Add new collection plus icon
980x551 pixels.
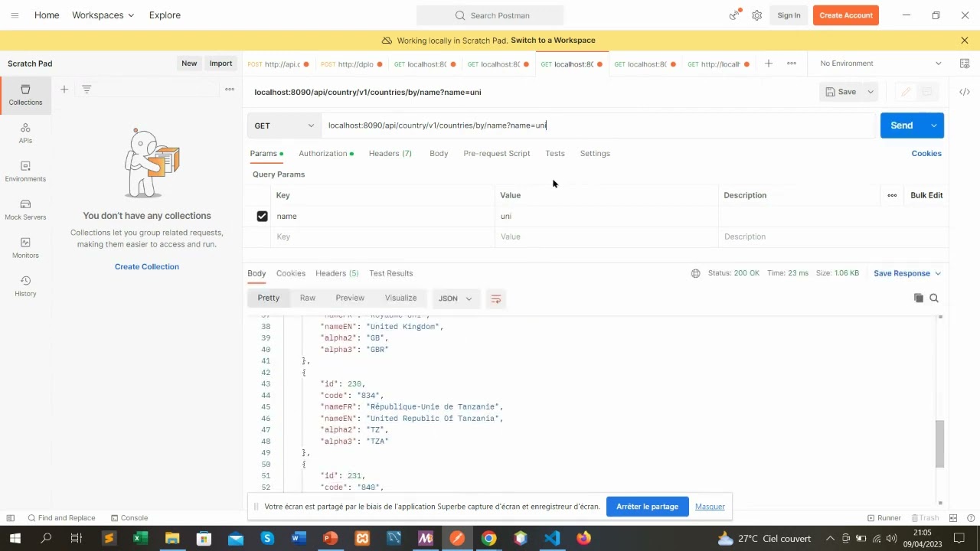pos(64,90)
